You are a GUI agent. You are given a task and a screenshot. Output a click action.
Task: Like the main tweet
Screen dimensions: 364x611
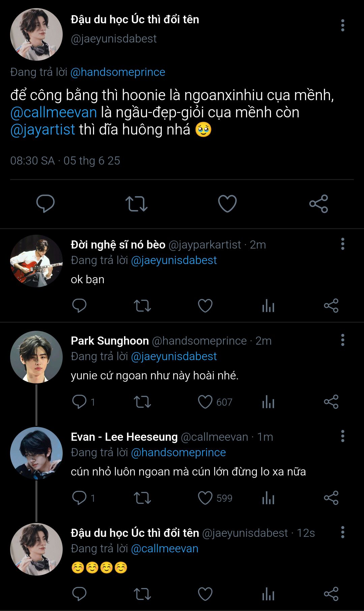point(227,204)
